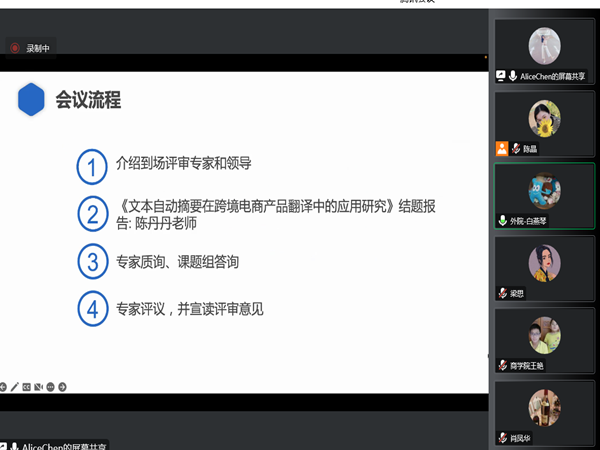Viewport: 600px width, 450px height.
Task: Click the orange host badge on 陈晶's tile
Action: tap(502, 148)
